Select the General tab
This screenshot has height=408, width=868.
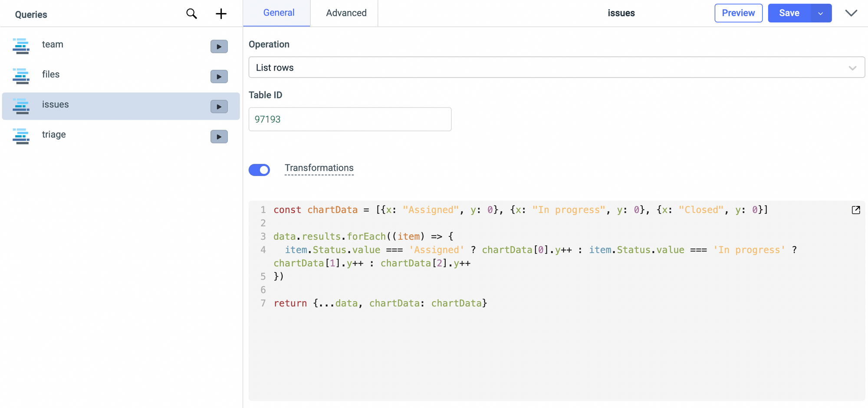tap(279, 13)
